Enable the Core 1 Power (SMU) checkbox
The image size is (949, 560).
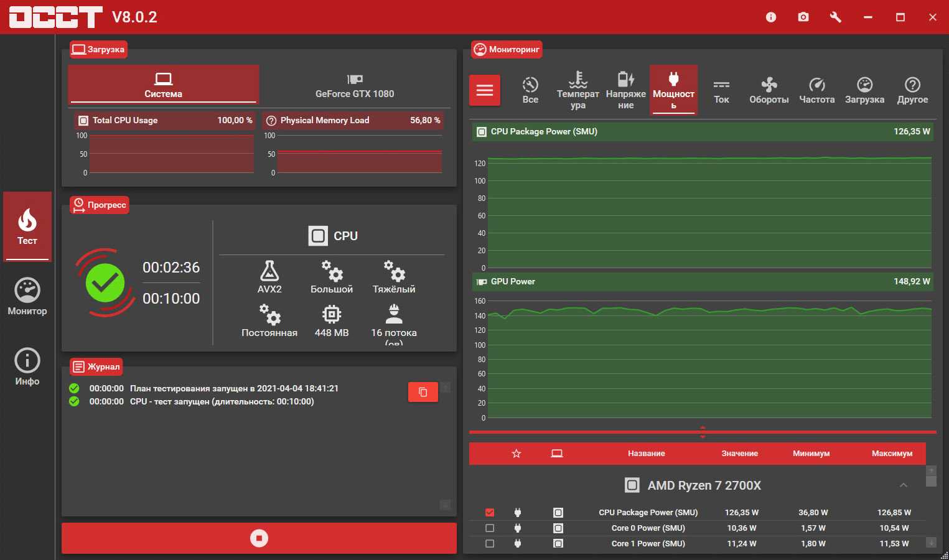(490, 544)
